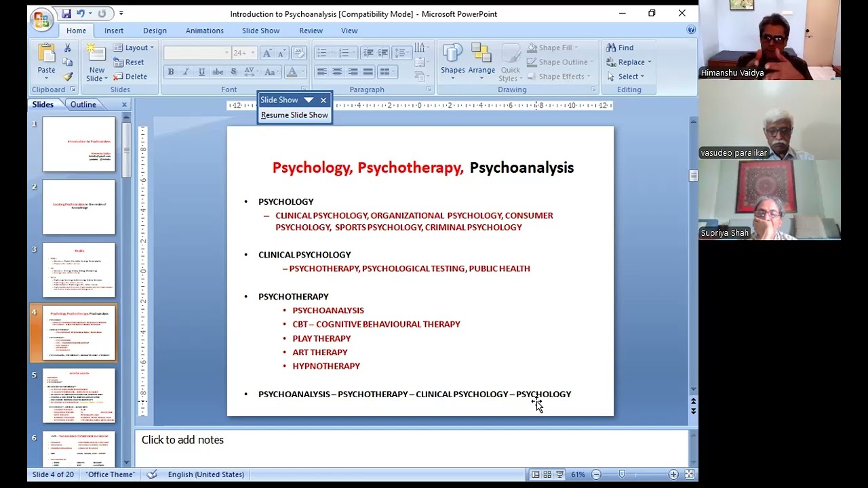
Task: Select slide 3 thumbnail
Action: point(79,270)
